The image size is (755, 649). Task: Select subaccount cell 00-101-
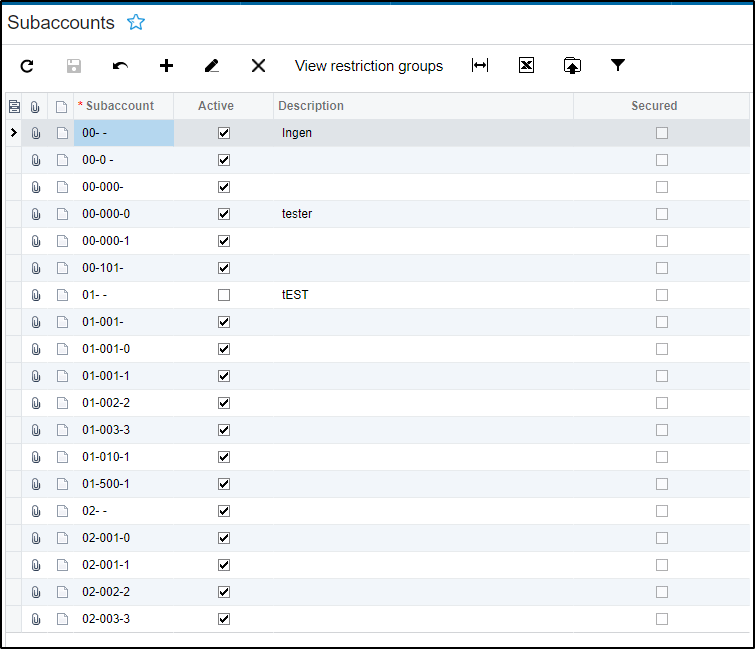124,268
